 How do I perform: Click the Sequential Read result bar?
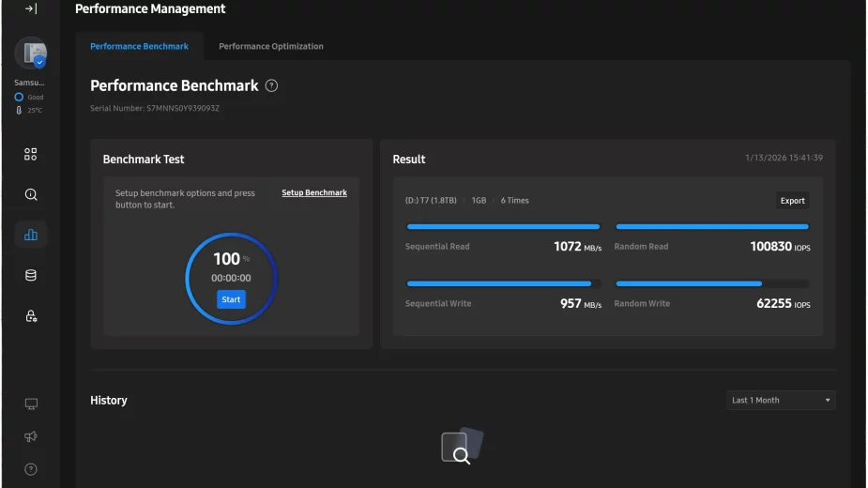[503, 226]
